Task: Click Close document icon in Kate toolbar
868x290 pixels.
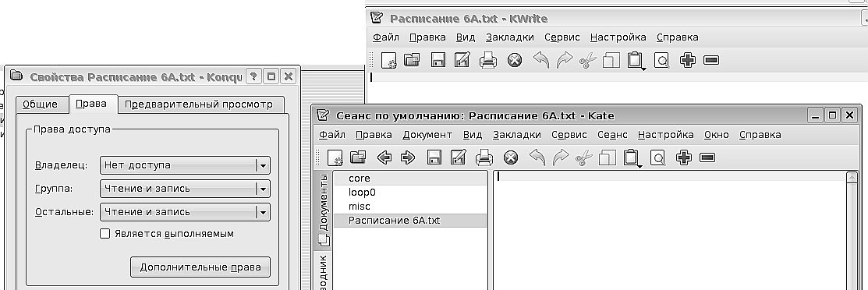Action: click(x=511, y=157)
